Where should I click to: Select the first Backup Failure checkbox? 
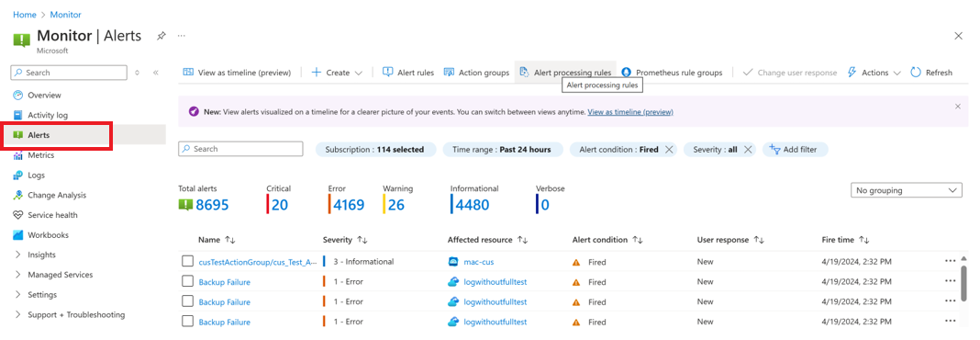point(187,281)
